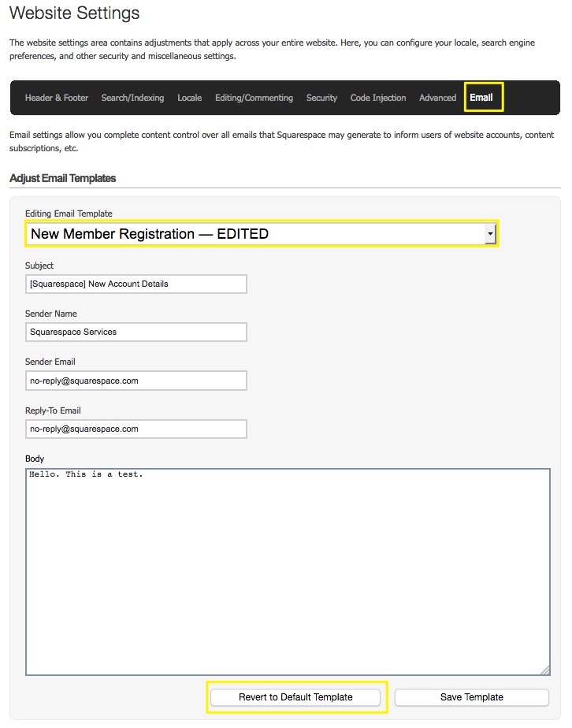
Task: Click the arrow on the template selector
Action: 490,234
